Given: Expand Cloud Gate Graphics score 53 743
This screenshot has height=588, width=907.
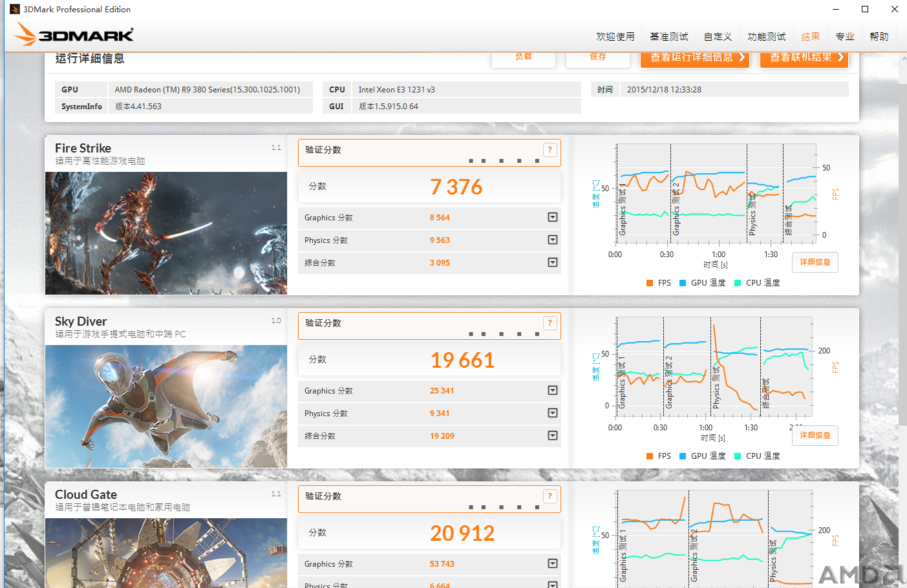Looking at the screenshot, I should click(553, 563).
